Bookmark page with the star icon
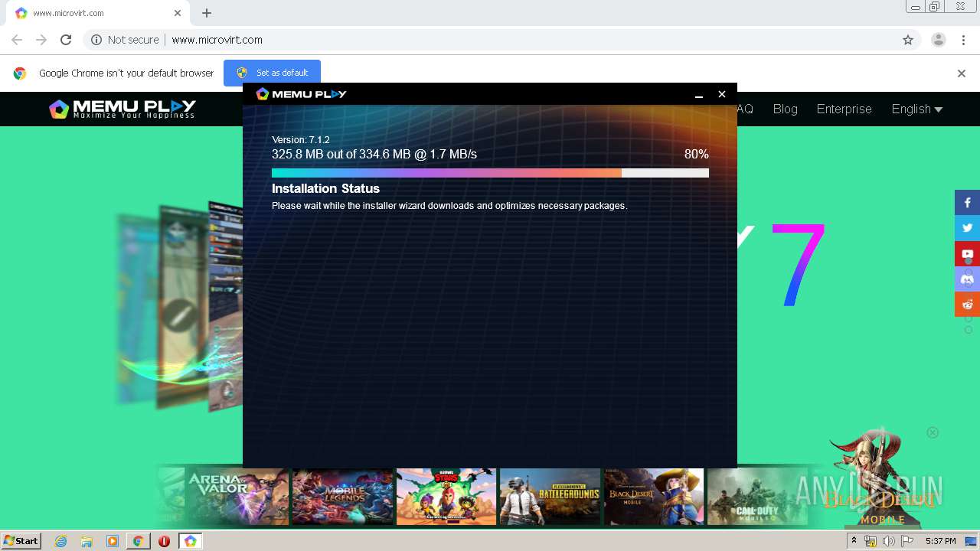Viewport: 980px width, 551px height. 908,40
